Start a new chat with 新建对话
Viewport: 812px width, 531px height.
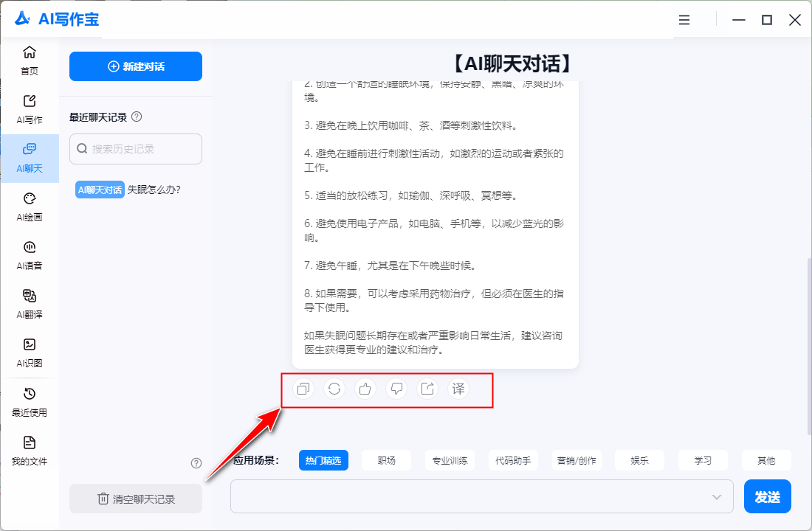click(x=136, y=66)
